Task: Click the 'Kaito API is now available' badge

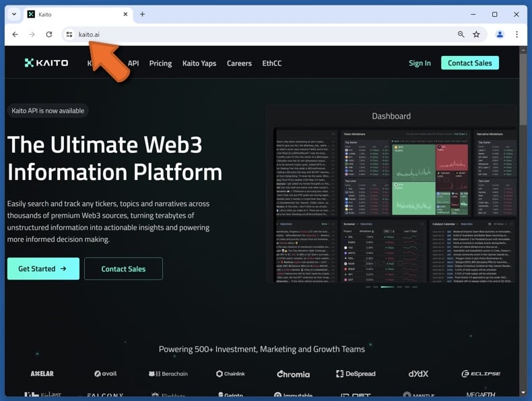Action: tap(48, 111)
